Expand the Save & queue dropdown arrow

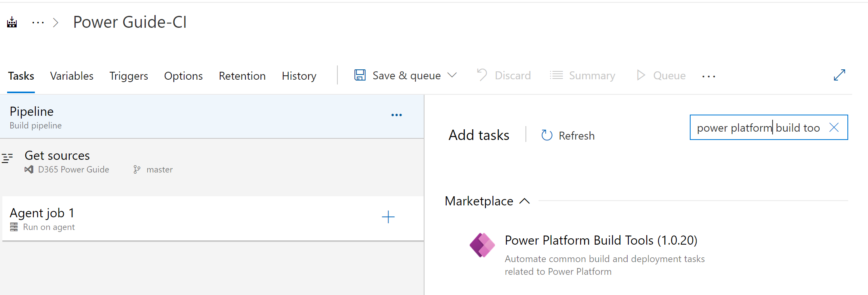[452, 75]
